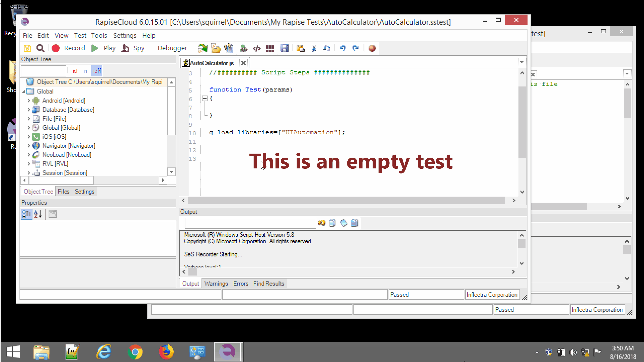Image resolution: width=644 pixels, height=362 pixels.
Task: Toggle categorized view in Properties panel
Action: click(26, 214)
